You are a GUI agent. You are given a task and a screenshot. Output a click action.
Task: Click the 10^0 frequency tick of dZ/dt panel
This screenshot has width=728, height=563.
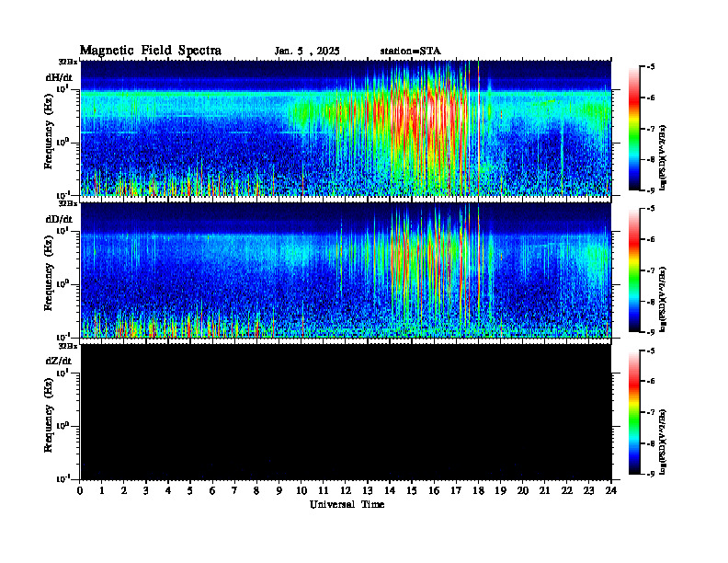click(63, 426)
